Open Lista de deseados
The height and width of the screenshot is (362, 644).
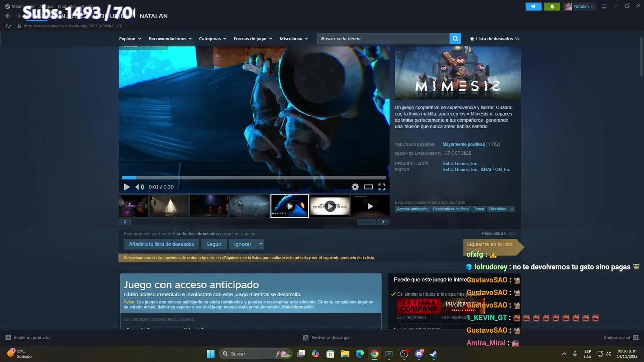point(494,39)
